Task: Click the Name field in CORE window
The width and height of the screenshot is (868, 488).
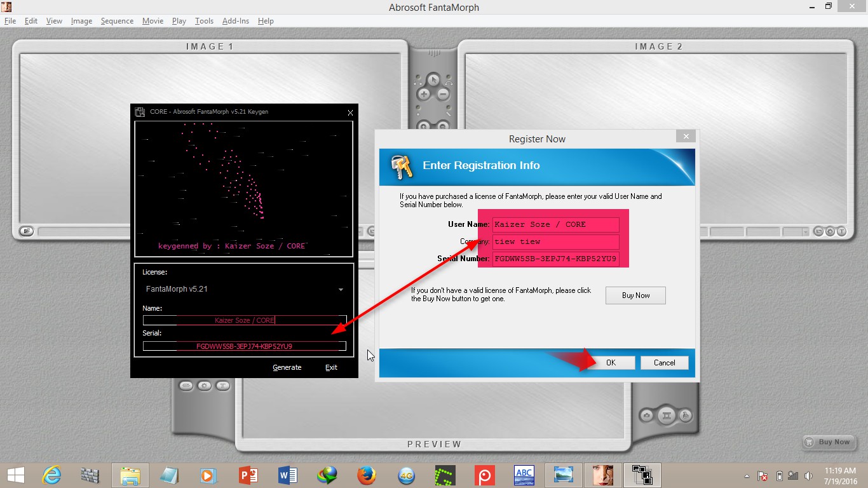Action: (x=245, y=320)
